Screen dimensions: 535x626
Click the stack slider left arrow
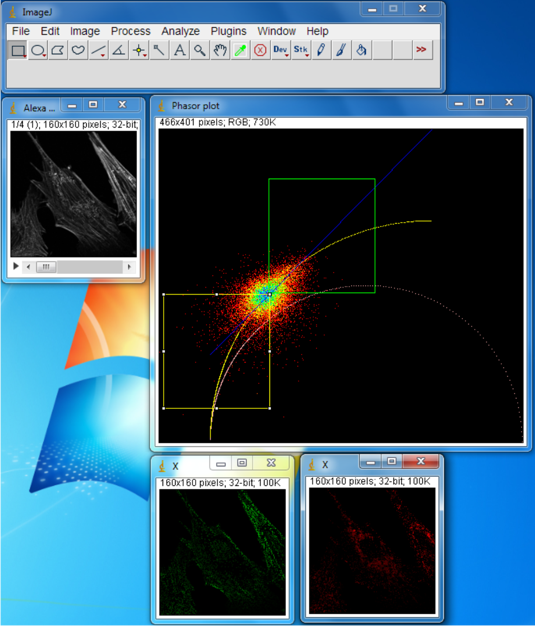[28, 267]
